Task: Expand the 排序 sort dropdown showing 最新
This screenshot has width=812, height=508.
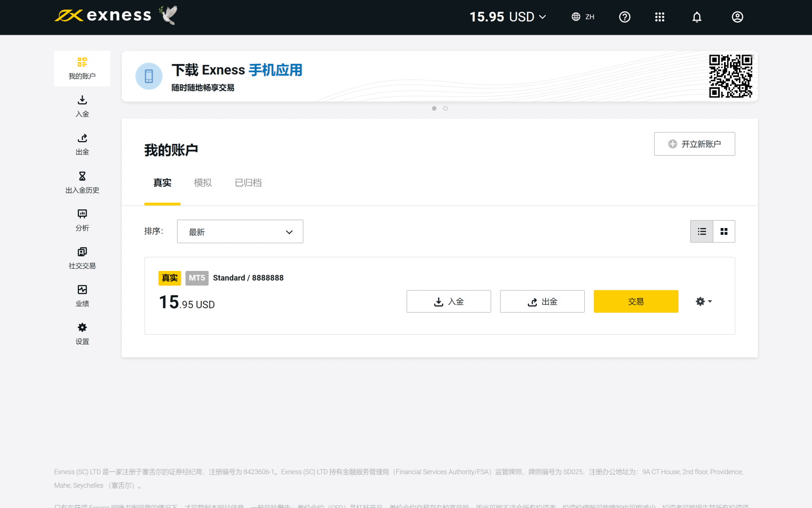Action: pyautogui.click(x=240, y=232)
